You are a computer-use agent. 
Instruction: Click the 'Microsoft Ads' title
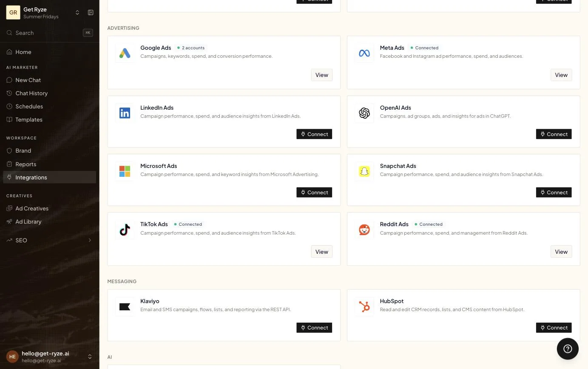[159, 166]
